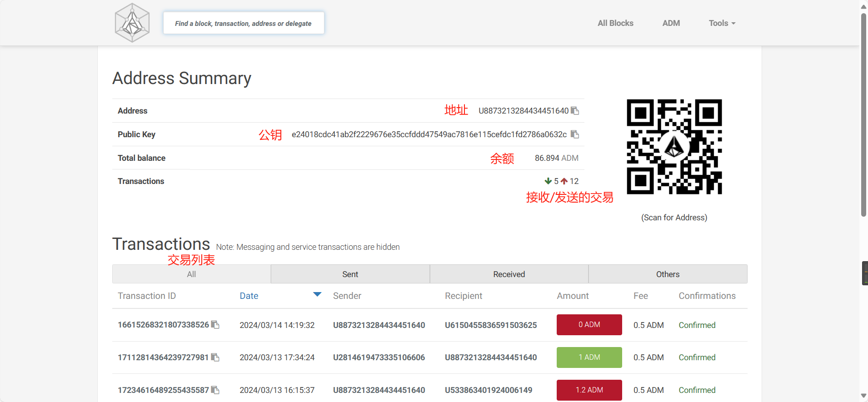
Task: Open sender address U2814619473335106606
Action: pyautogui.click(x=379, y=357)
